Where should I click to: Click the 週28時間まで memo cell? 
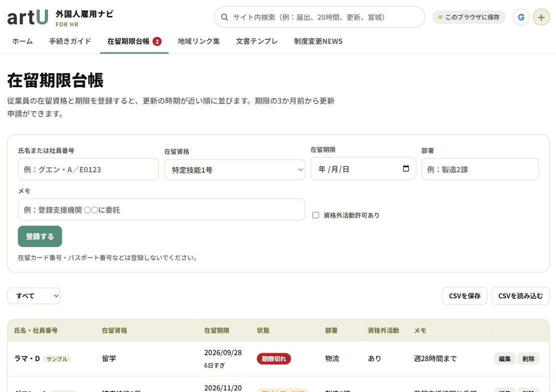point(435,358)
